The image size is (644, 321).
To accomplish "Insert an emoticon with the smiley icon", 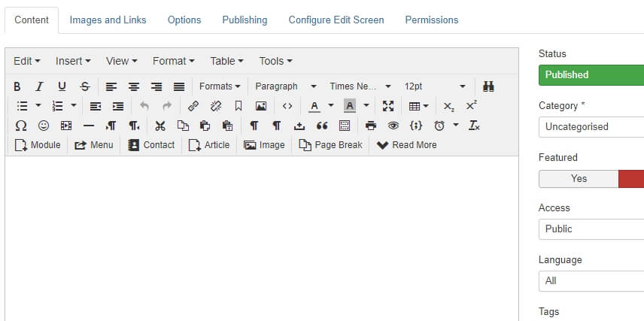I will click(44, 126).
